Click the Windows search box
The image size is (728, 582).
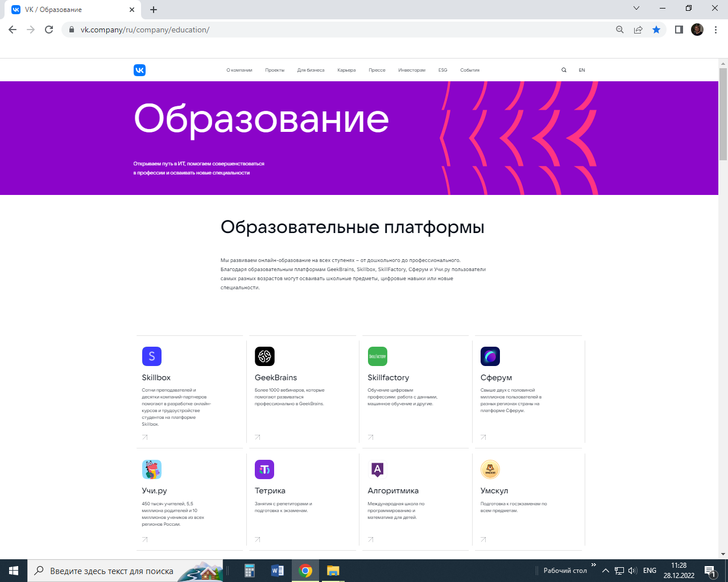125,571
